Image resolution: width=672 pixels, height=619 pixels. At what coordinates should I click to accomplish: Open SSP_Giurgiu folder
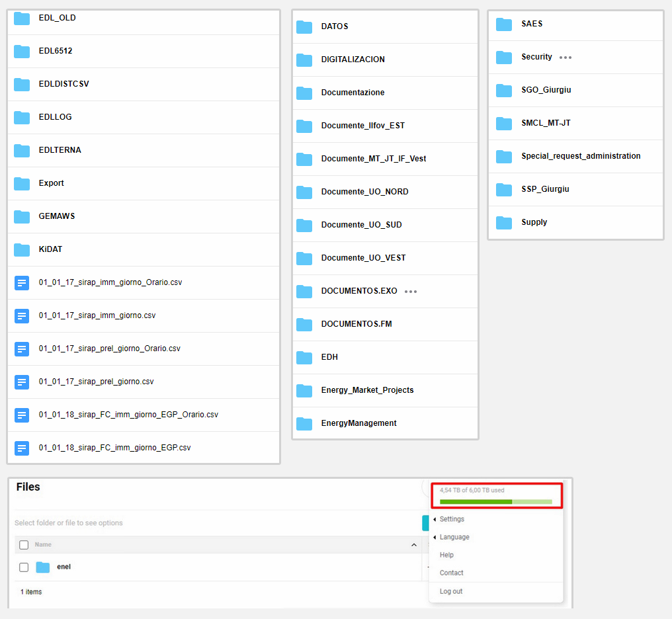point(545,189)
